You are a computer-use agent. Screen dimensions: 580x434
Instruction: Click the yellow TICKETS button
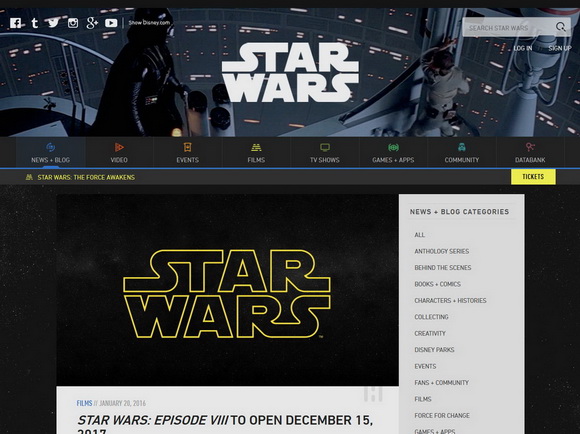click(x=533, y=176)
